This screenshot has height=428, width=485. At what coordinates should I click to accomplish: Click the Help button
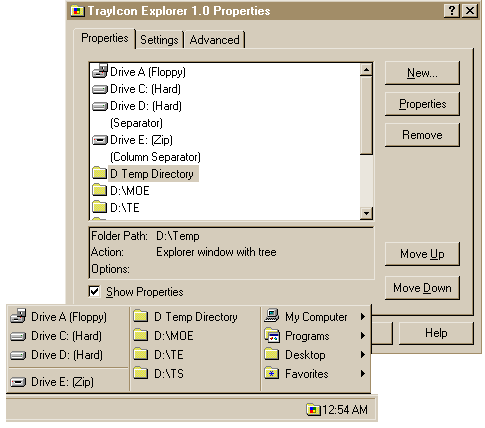(x=436, y=333)
